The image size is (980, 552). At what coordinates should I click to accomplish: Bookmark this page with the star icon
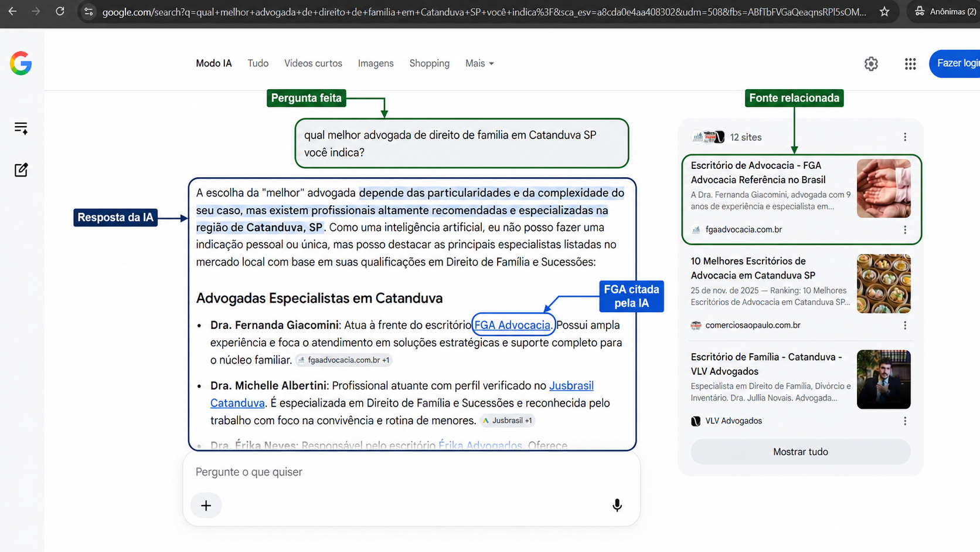point(884,12)
